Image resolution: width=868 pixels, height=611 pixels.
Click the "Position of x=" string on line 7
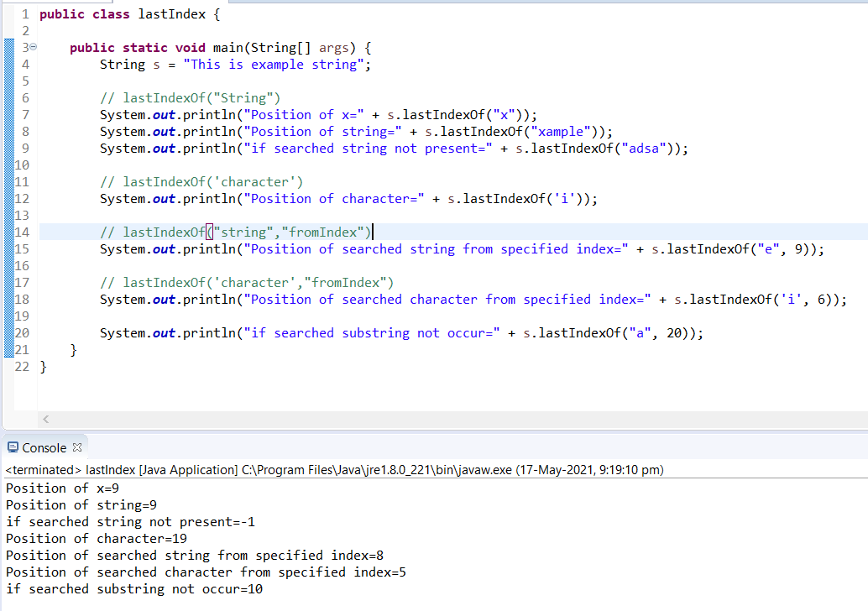pyautogui.click(x=304, y=115)
